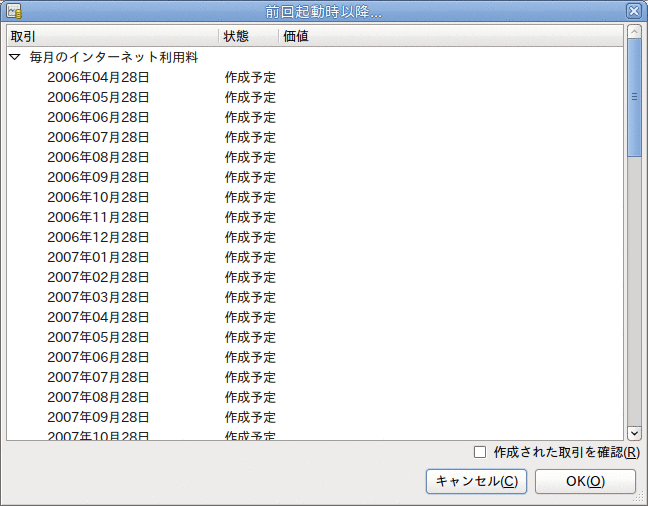
Task: Collapse the 毎月のインターネット利用料 tree node
Action: pyautogui.click(x=15, y=57)
